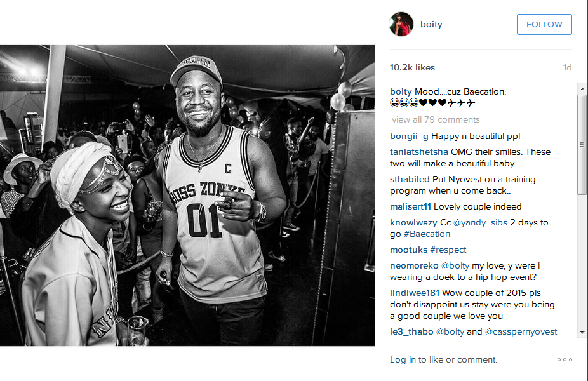Viewport: 588px width, 381px height.
Task: Click the @yandy_sibs mention
Action: 480,222
